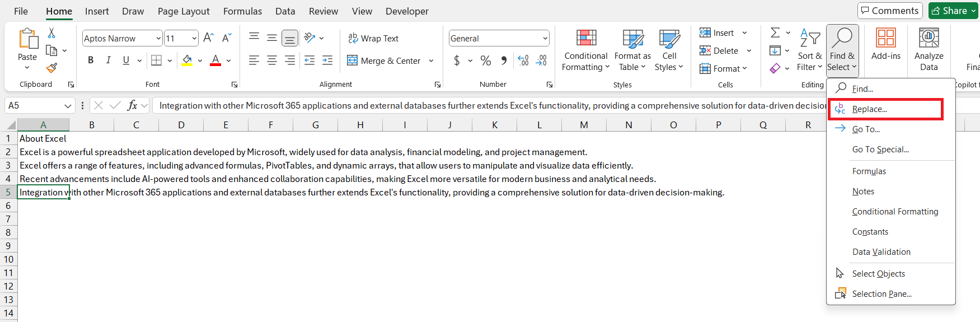Viewport: 980px width, 322px height.
Task: Click the Comments button
Action: point(890,11)
